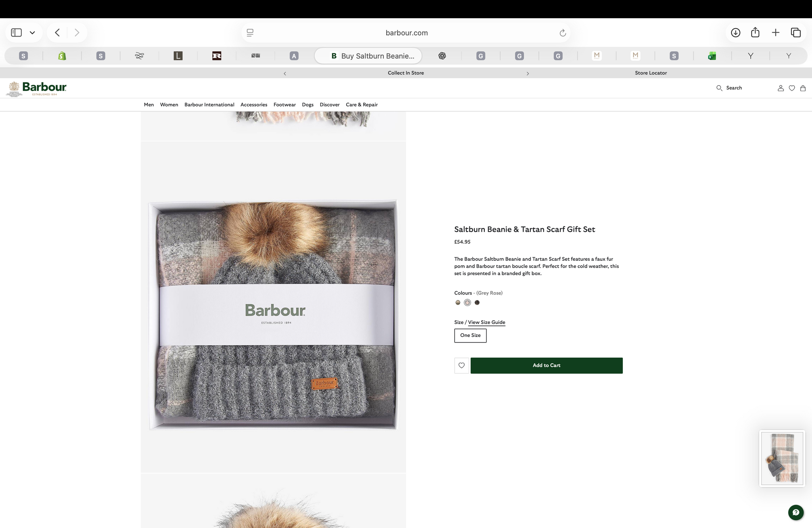Select the One Size option
Viewport: 812px width, 528px height.
[x=470, y=335]
